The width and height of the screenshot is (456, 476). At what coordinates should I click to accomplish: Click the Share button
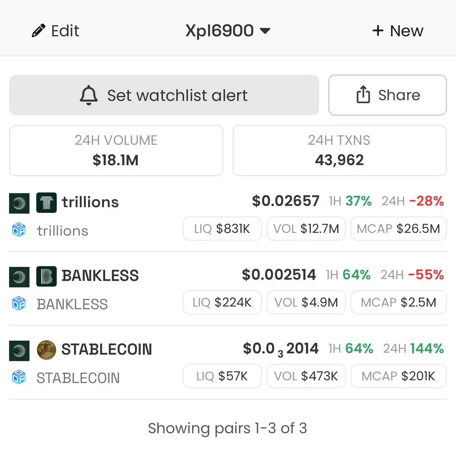[387, 95]
